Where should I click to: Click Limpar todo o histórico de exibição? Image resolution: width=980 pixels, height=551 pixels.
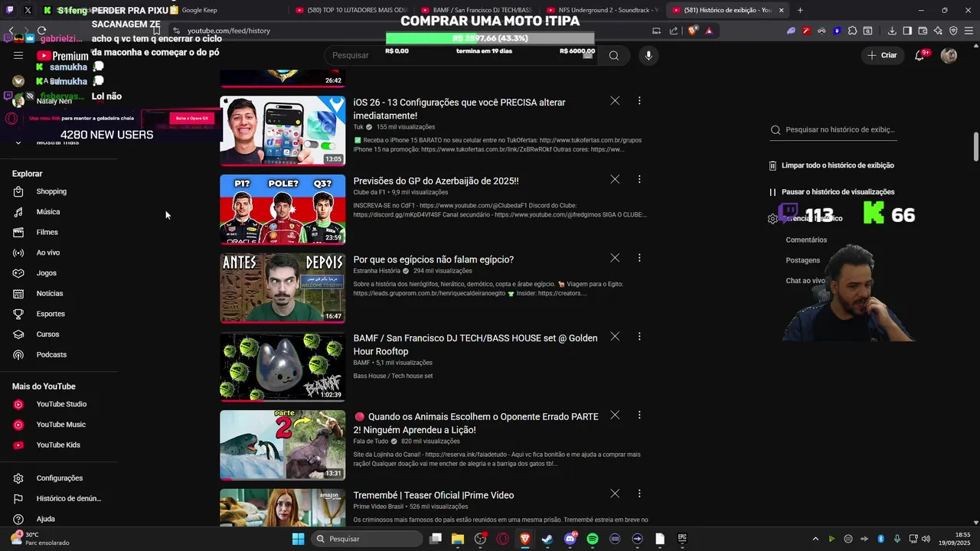(x=831, y=165)
